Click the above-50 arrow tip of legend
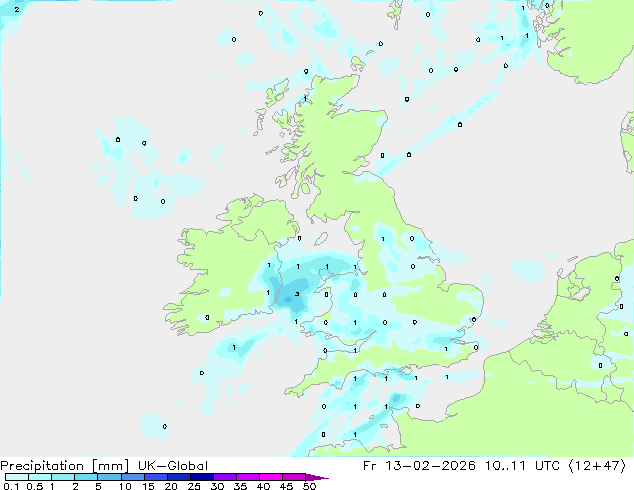Screen dimensions: 634x490 (x=317, y=477)
